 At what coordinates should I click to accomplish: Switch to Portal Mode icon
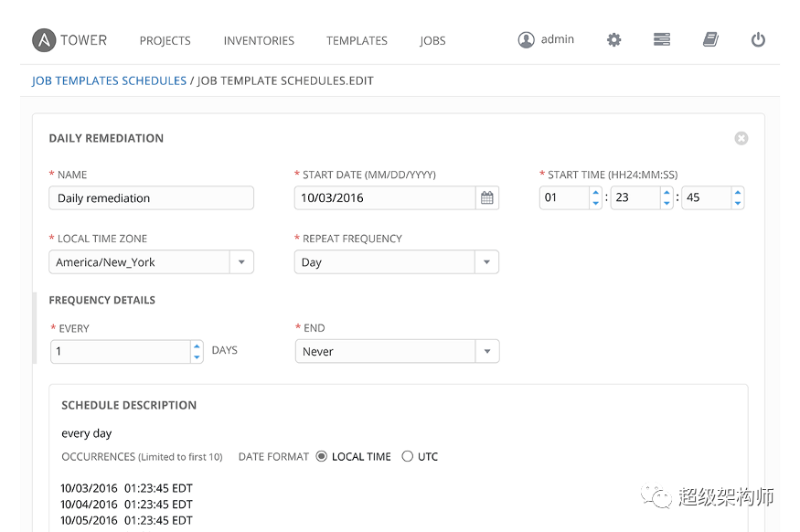point(661,39)
